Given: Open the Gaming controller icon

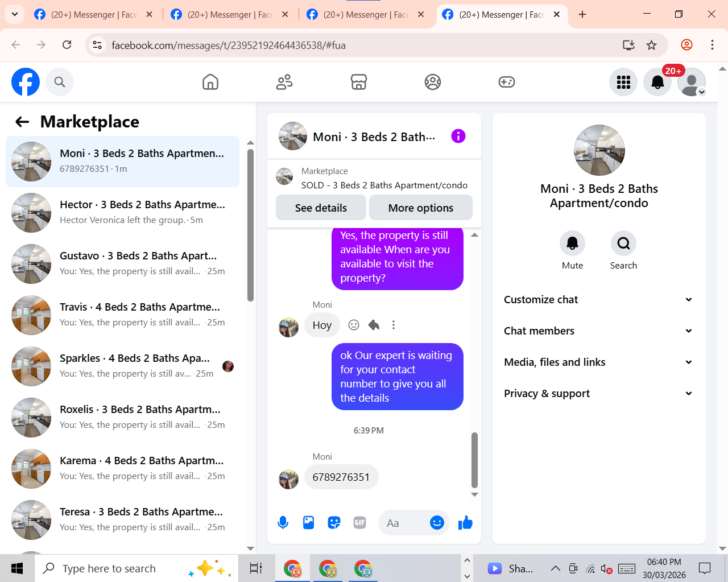Looking at the screenshot, I should pyautogui.click(x=507, y=82).
